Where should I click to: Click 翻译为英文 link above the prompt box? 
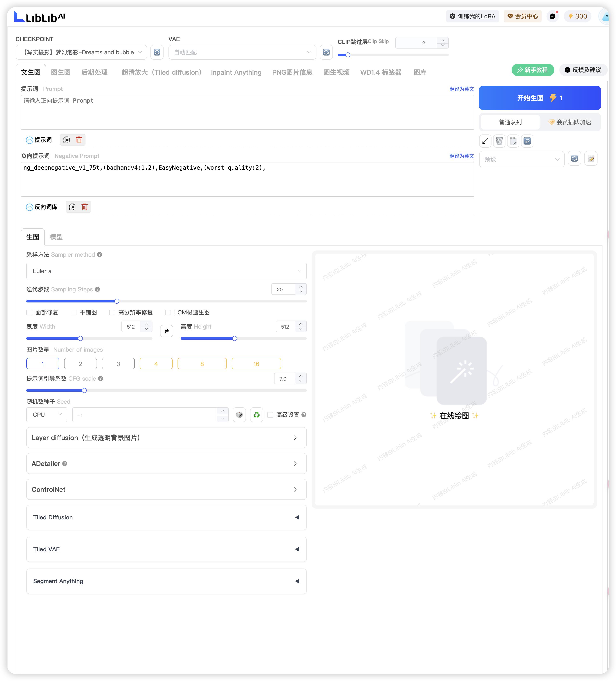(461, 89)
